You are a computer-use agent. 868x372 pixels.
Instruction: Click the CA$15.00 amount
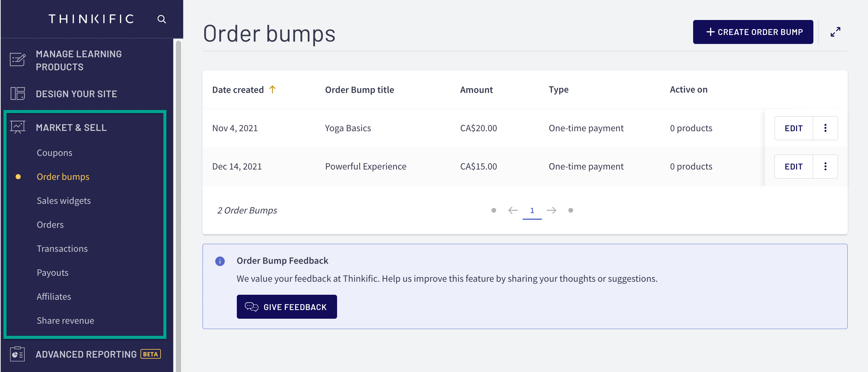point(479,167)
